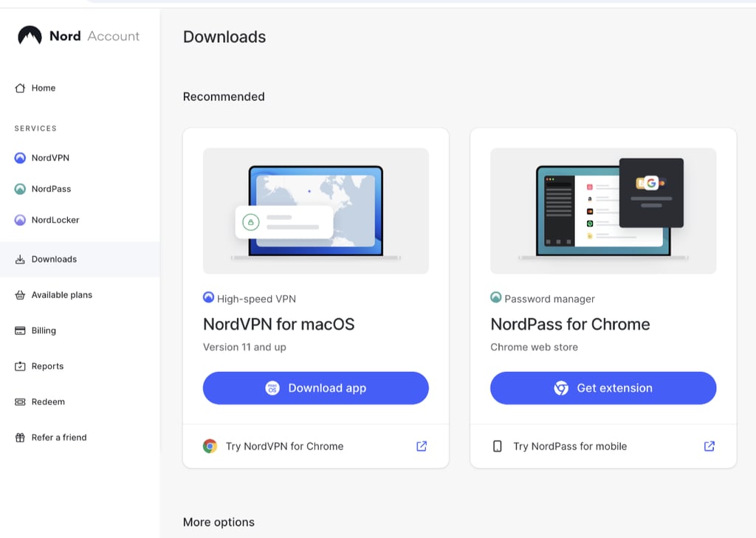756x538 pixels.
Task: Click the Redeem ticket icon
Action: [20, 402]
